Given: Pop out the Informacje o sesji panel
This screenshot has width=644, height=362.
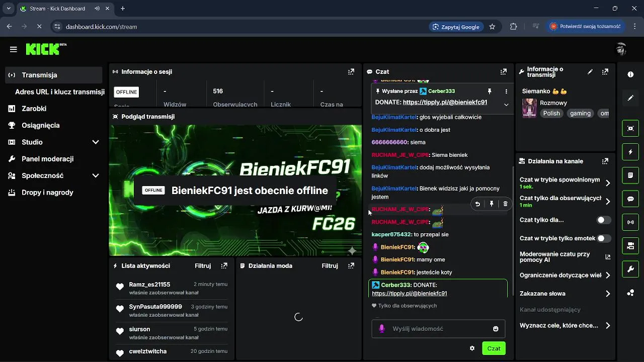Looking at the screenshot, I should 351,72.
